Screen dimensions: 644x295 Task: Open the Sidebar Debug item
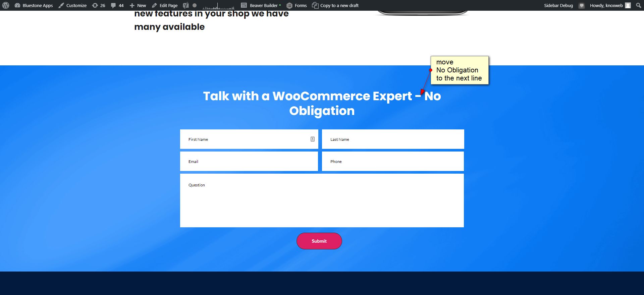pyautogui.click(x=558, y=5)
